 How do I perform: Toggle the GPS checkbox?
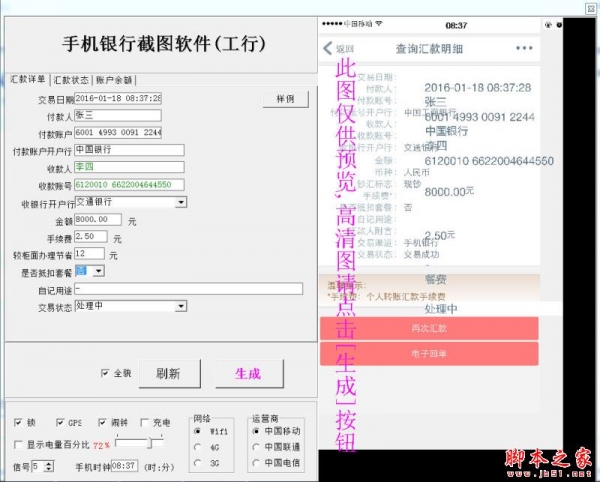(x=60, y=422)
